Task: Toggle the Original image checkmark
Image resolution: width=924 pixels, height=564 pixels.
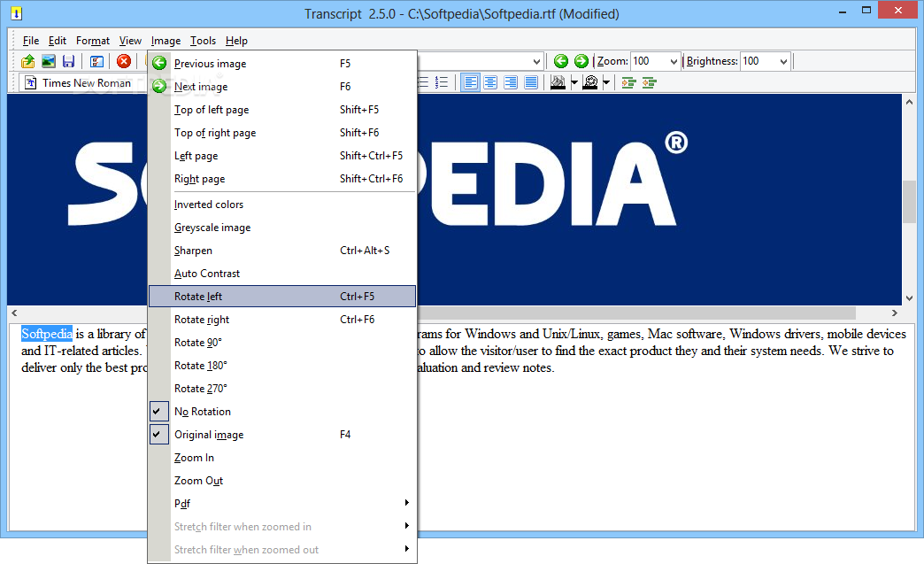Action: point(159,435)
